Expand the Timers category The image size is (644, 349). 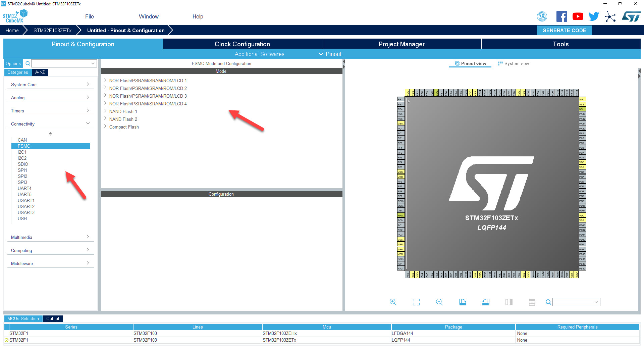[x=50, y=111]
